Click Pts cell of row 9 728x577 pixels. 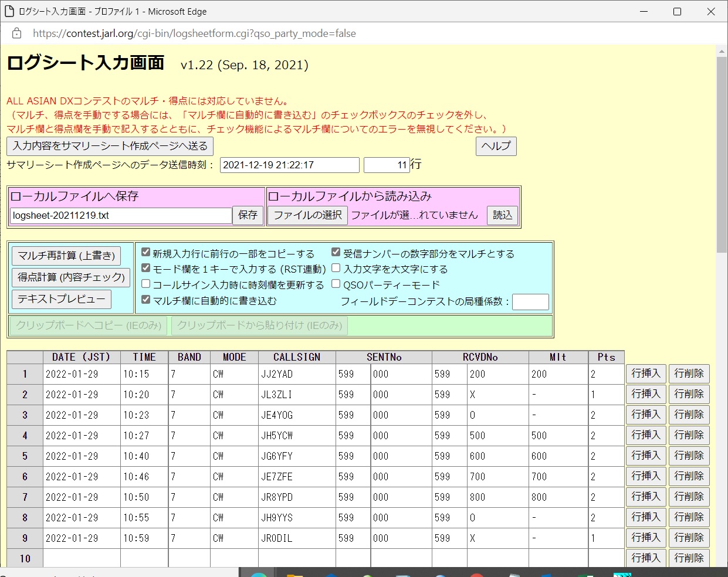tap(606, 538)
